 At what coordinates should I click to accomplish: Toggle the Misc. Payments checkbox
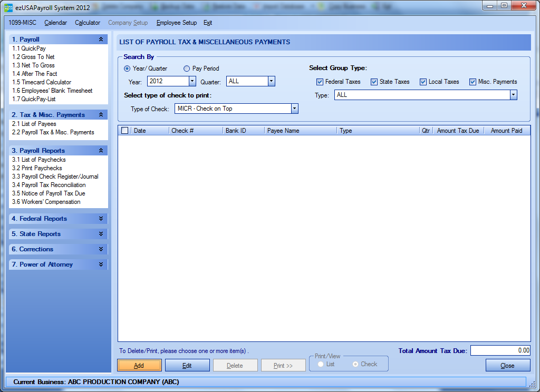[x=472, y=82]
